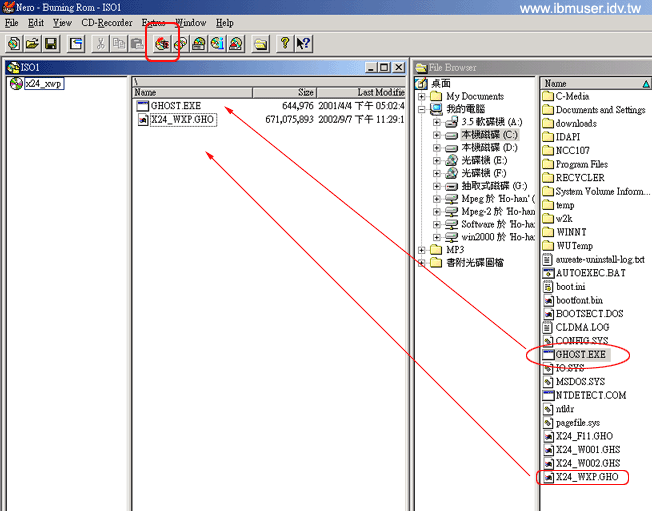The height and width of the screenshot is (511, 652).
Task: Click the Eject disc toolbar icon
Action: pos(236,44)
